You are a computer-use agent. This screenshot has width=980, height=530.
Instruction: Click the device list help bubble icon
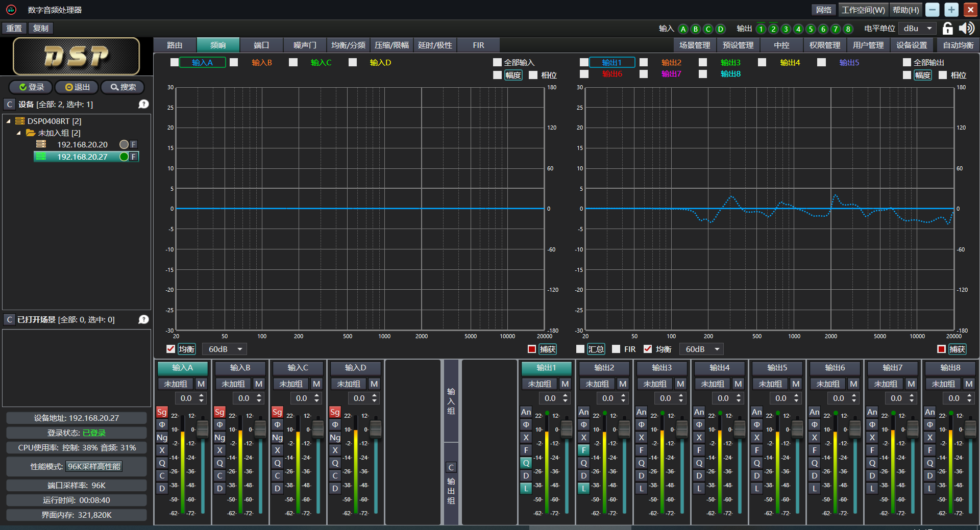coord(143,104)
